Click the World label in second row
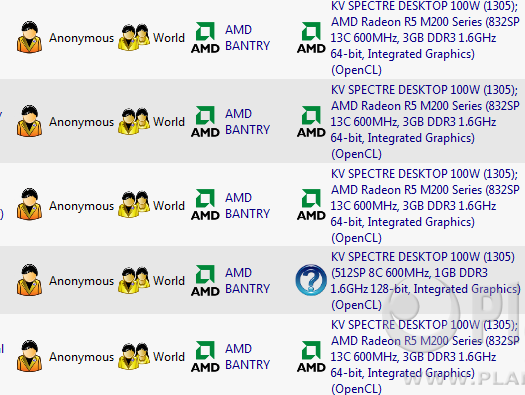The width and height of the screenshot is (525, 395). (169, 122)
